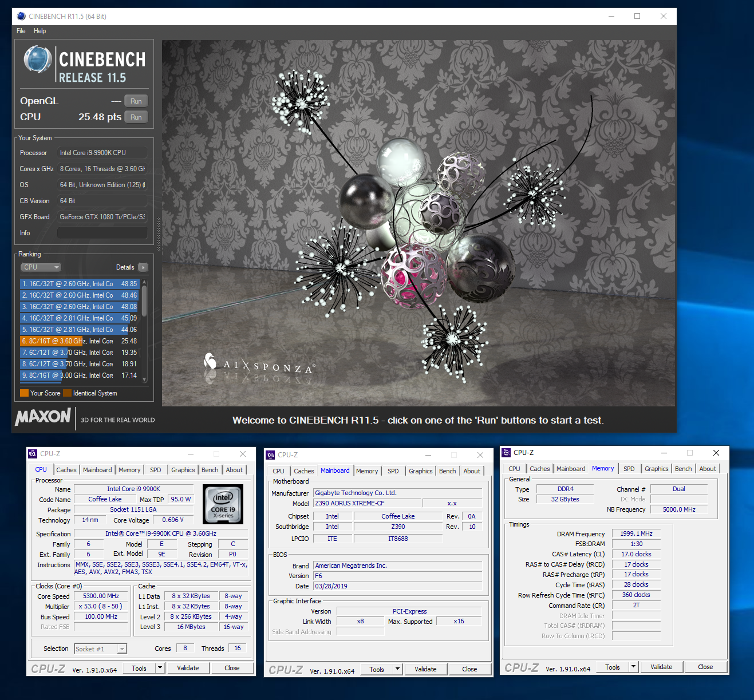Screen dimensions: 754x700
Task: Click Validate in right CPU-Z window
Action: (661, 667)
